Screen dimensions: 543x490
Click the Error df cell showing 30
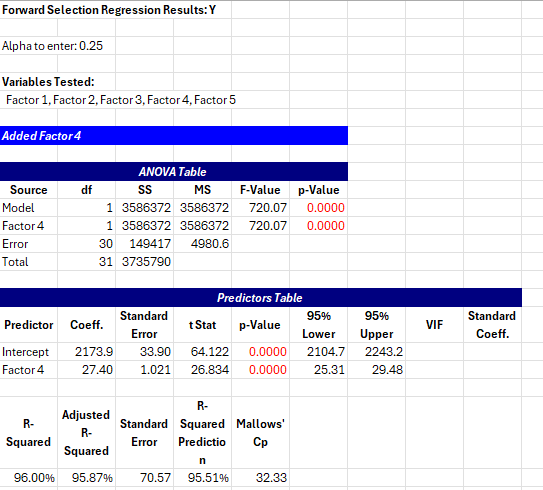[87, 244]
